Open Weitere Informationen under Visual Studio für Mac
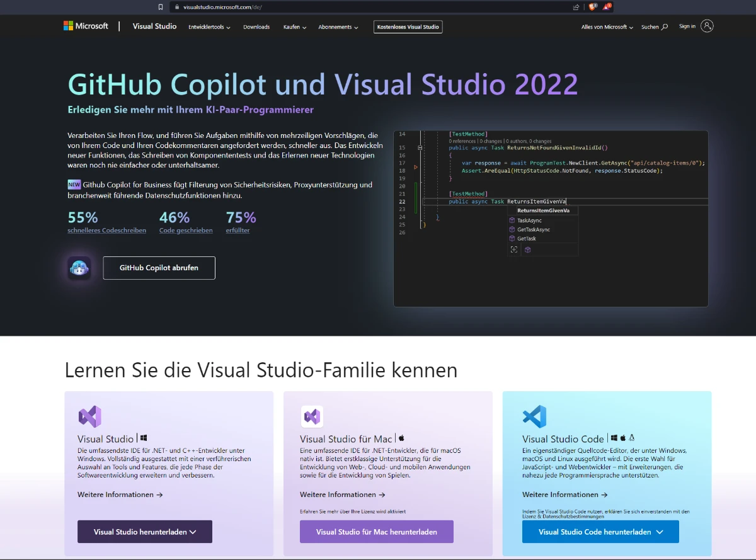This screenshot has width=756, height=560. coord(343,494)
